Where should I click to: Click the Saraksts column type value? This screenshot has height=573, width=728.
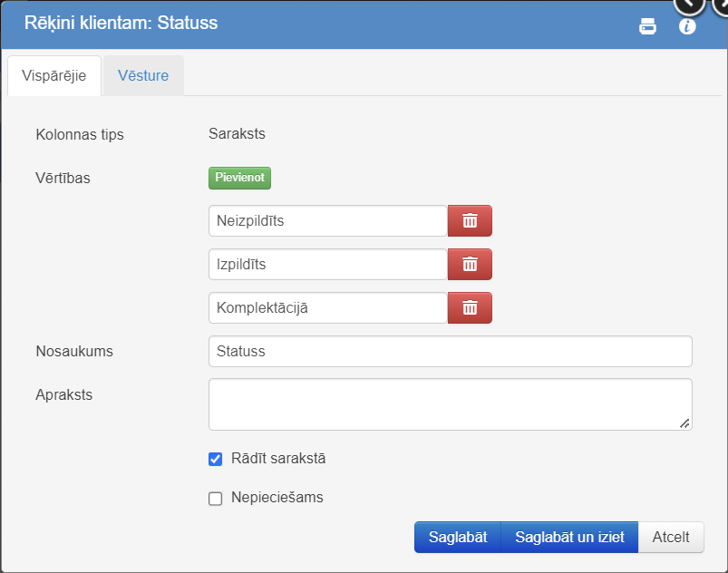point(237,134)
